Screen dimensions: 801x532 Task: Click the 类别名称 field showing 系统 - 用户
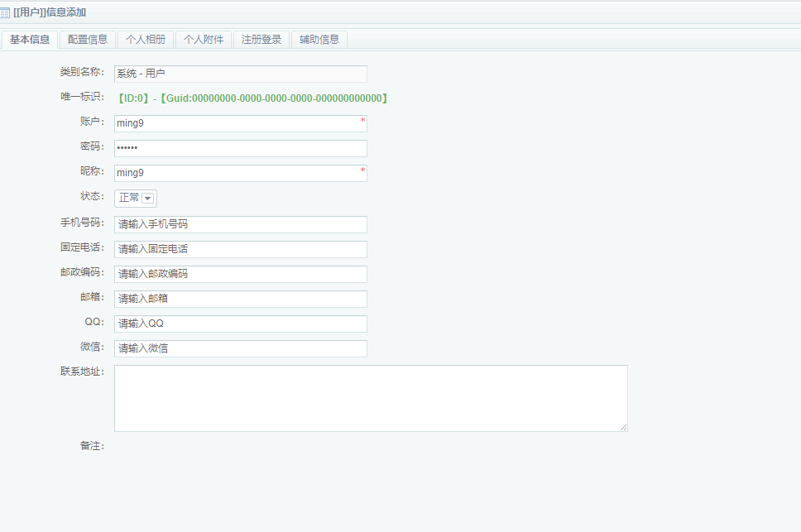[240, 74]
